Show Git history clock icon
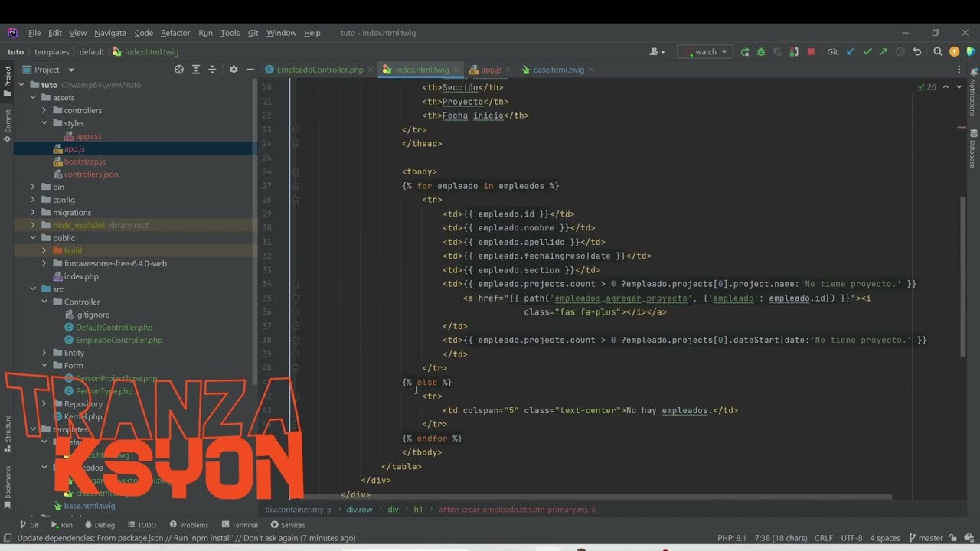The height and width of the screenshot is (551, 980). (x=900, y=52)
